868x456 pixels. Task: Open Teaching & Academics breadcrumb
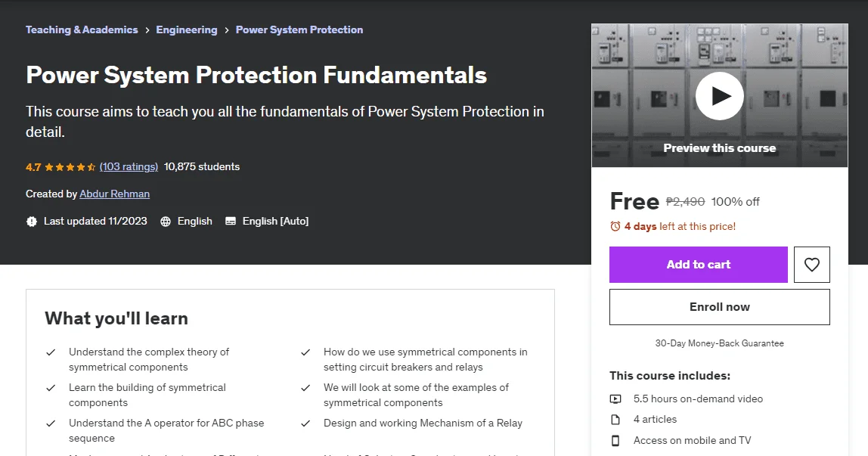[x=82, y=30]
